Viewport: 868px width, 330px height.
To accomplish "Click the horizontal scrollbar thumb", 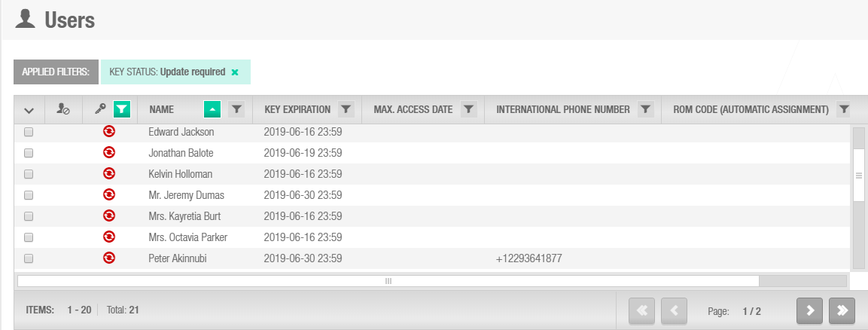I will (x=388, y=281).
